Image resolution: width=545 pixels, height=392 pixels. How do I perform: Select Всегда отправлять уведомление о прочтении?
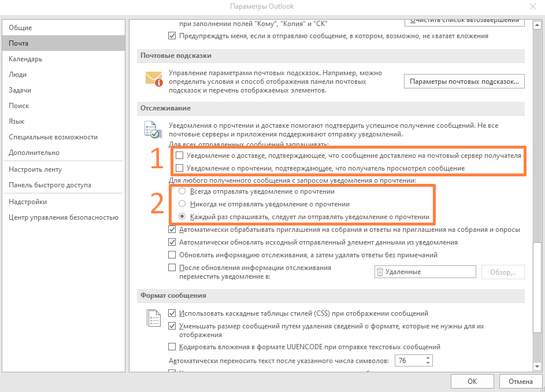tap(182, 191)
